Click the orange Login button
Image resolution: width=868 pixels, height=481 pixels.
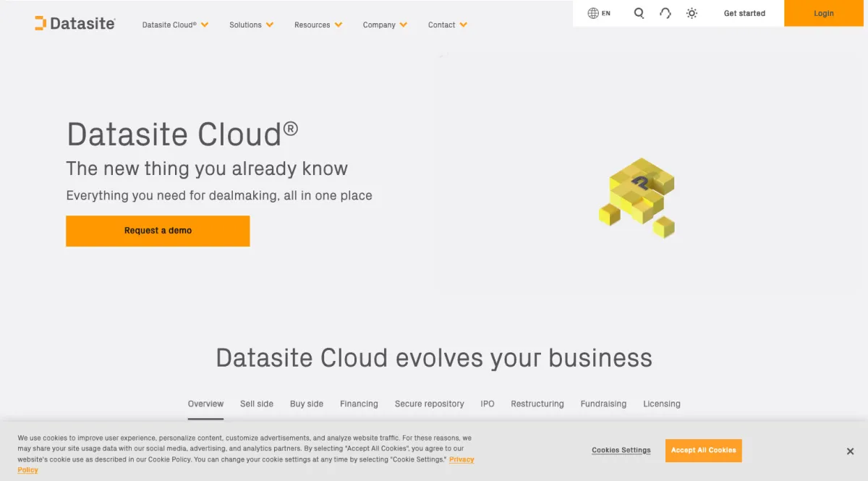[823, 13]
